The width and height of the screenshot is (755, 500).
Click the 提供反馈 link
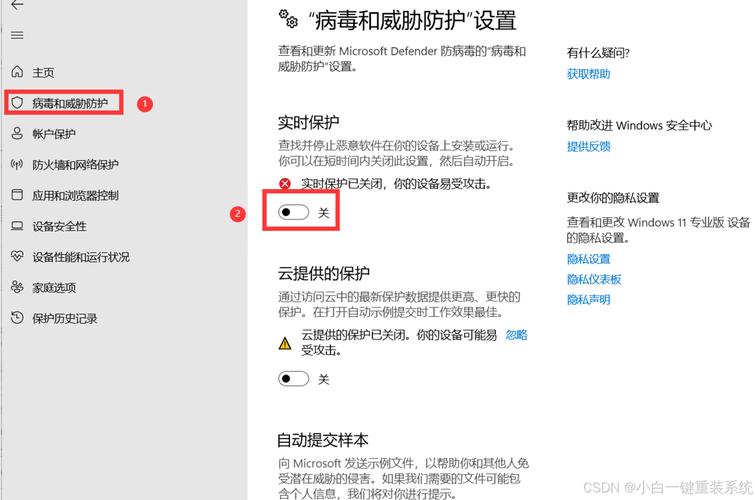[588, 147]
